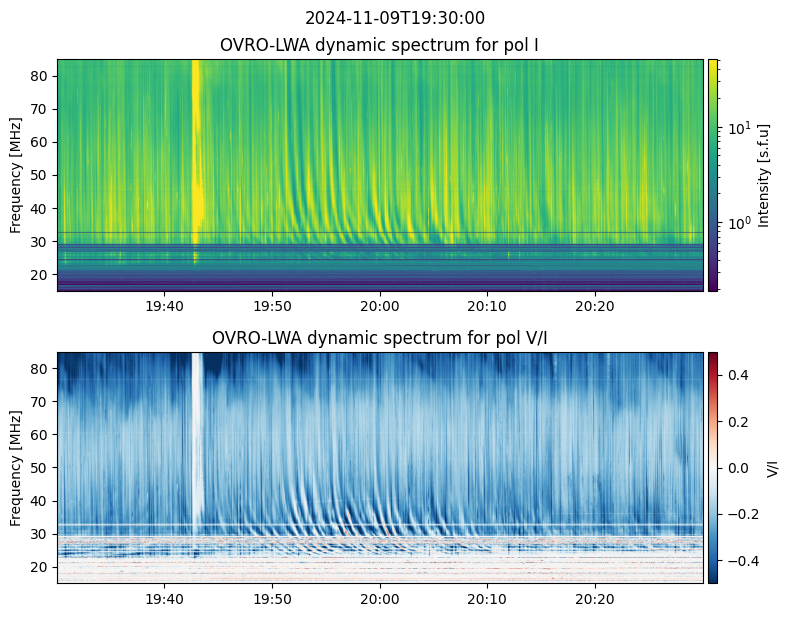Click the lower panel Frequency [MHz] axis label
Viewport: 789px width, 617px height.
tap(16, 468)
